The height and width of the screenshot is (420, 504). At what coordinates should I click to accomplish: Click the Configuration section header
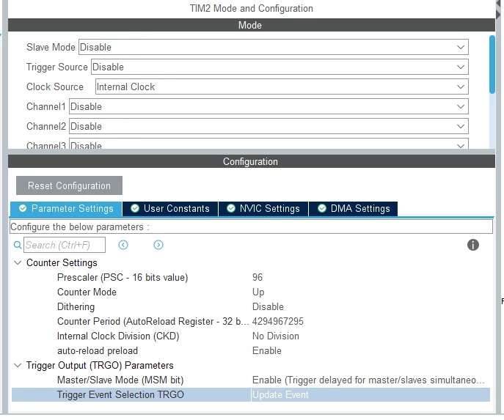coord(252,161)
